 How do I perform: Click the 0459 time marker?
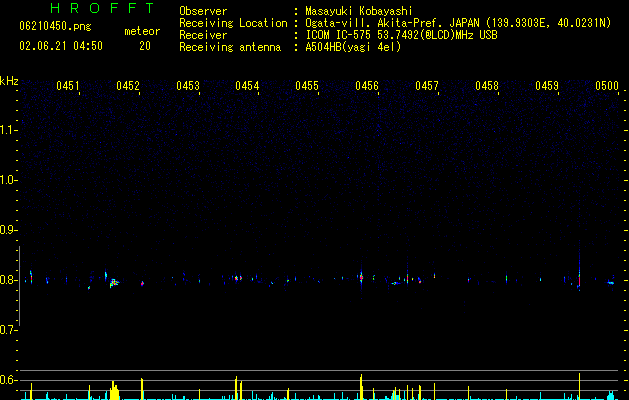[547, 86]
